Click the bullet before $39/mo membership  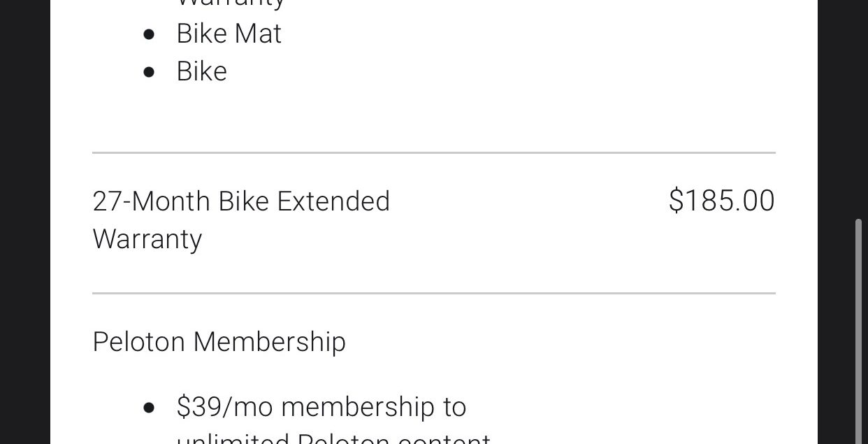pyautogui.click(x=148, y=408)
